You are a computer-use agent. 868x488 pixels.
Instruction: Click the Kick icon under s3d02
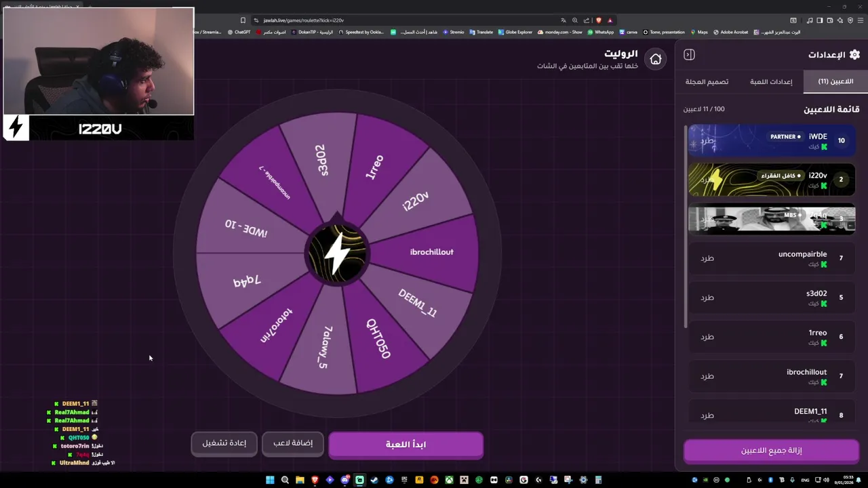pyautogui.click(x=824, y=304)
